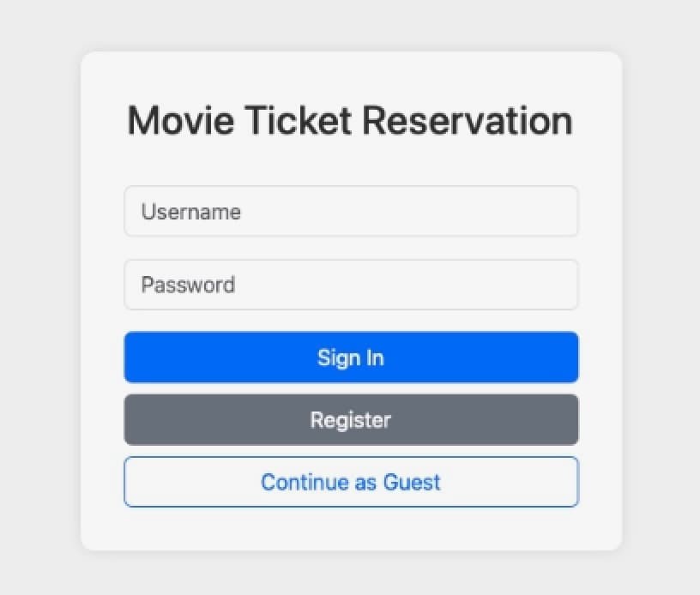The image size is (700, 595).
Task: Select the outlined Continue as Guest button
Action: [351, 482]
